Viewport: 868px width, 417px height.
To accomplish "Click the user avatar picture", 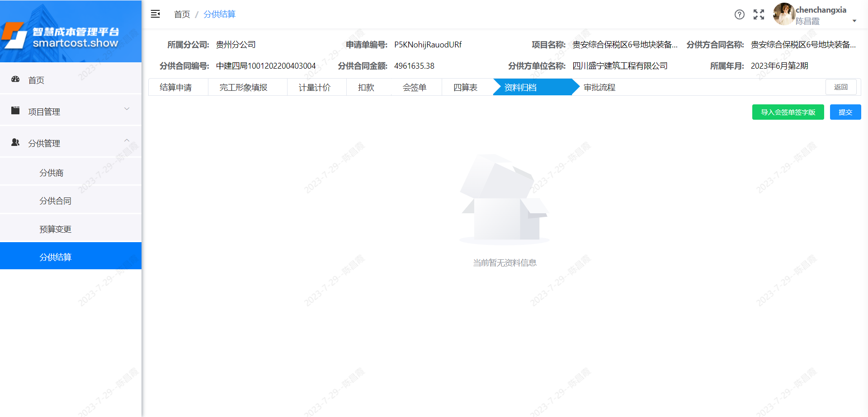I will point(784,14).
